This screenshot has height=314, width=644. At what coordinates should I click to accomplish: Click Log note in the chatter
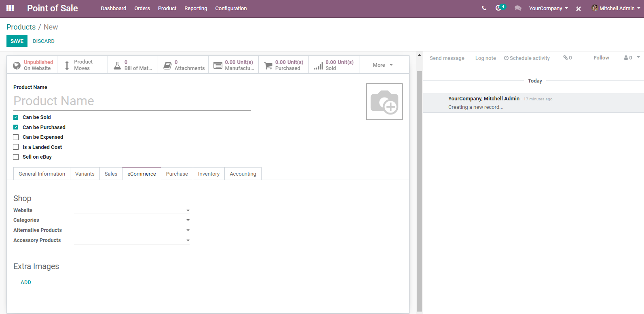pyautogui.click(x=486, y=58)
